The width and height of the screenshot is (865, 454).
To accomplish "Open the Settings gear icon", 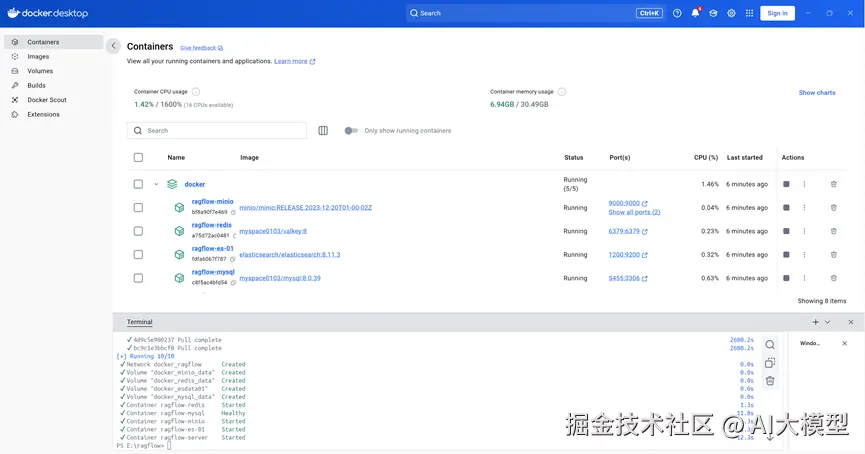I will click(x=731, y=13).
